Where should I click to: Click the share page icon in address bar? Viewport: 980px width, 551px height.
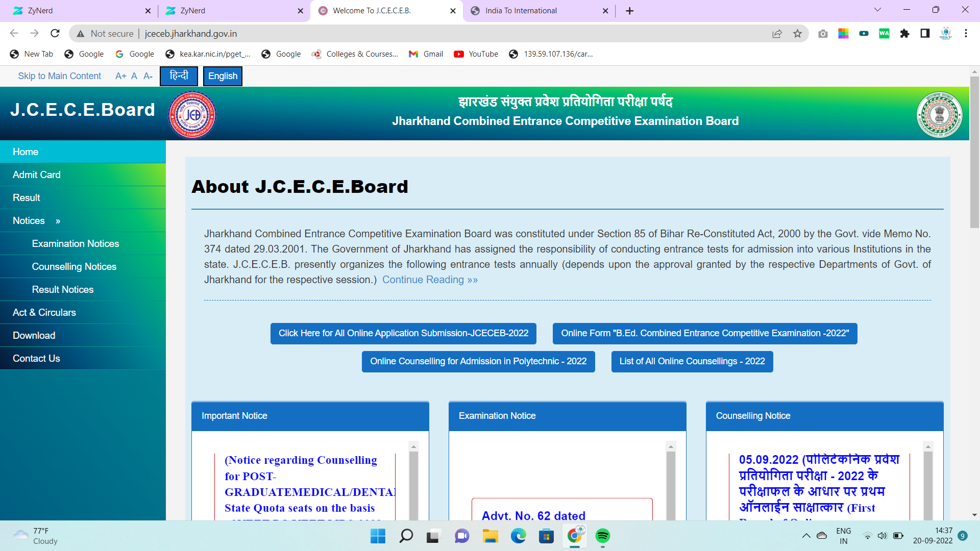[777, 34]
